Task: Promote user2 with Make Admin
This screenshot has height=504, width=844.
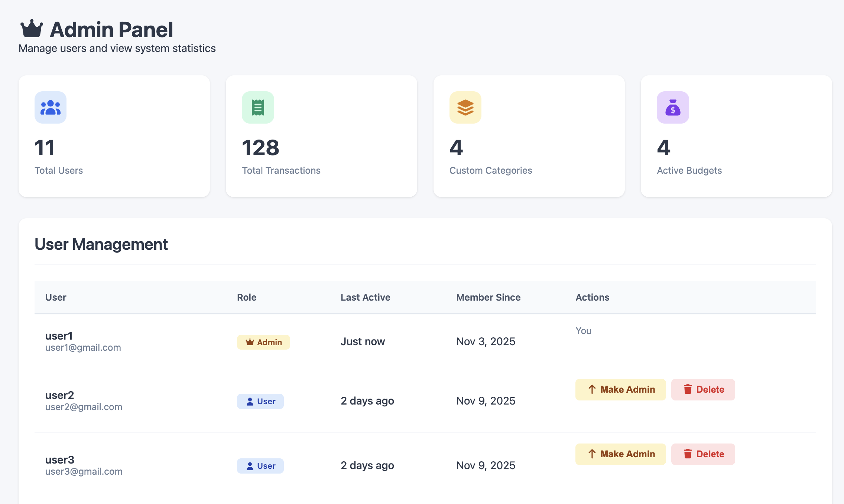Action: pos(620,389)
